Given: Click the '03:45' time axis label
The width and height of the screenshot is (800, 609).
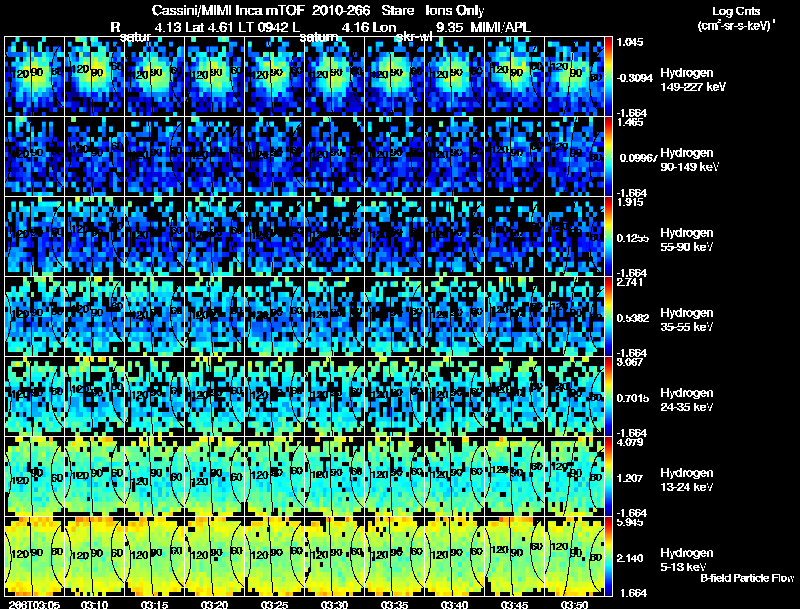Looking at the screenshot, I should click(514, 604).
